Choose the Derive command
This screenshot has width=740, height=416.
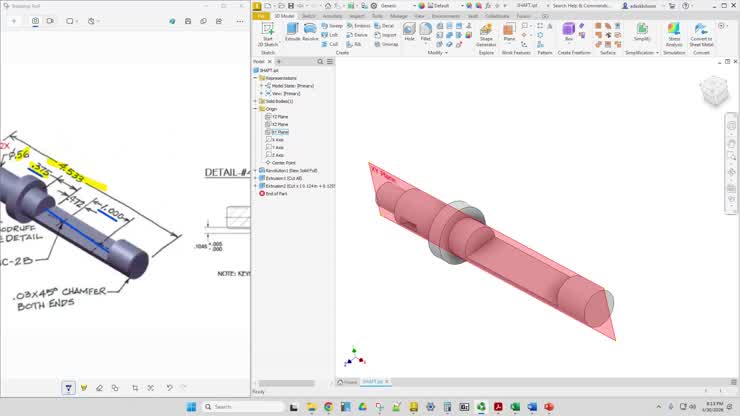[357, 35]
